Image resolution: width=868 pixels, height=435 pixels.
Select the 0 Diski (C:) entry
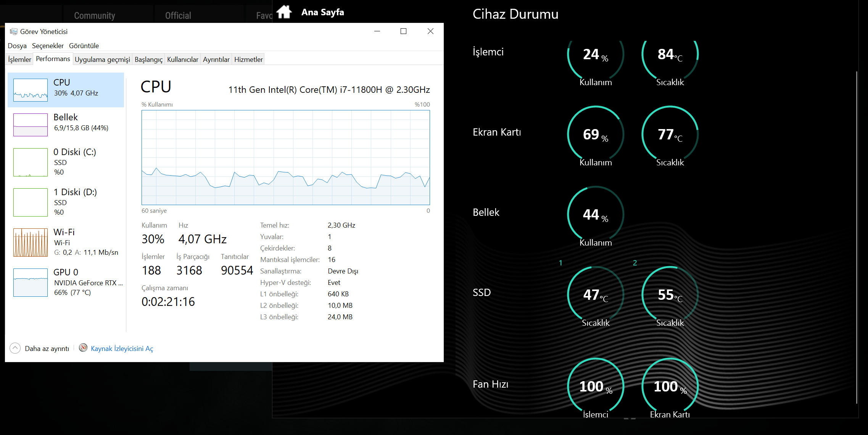(x=66, y=162)
